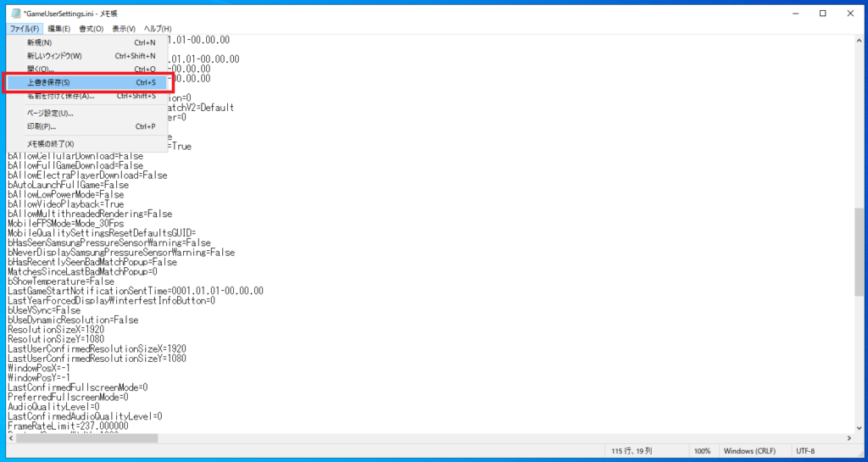868x462 pixels.
Task: Open ページ設定(U)... dialog
Action: pyautogui.click(x=87, y=114)
